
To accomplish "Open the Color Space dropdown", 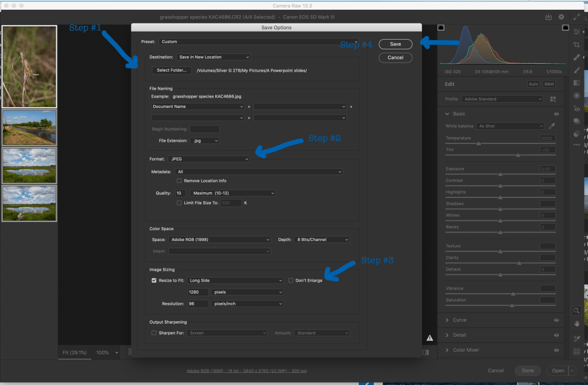I will 219,240.
